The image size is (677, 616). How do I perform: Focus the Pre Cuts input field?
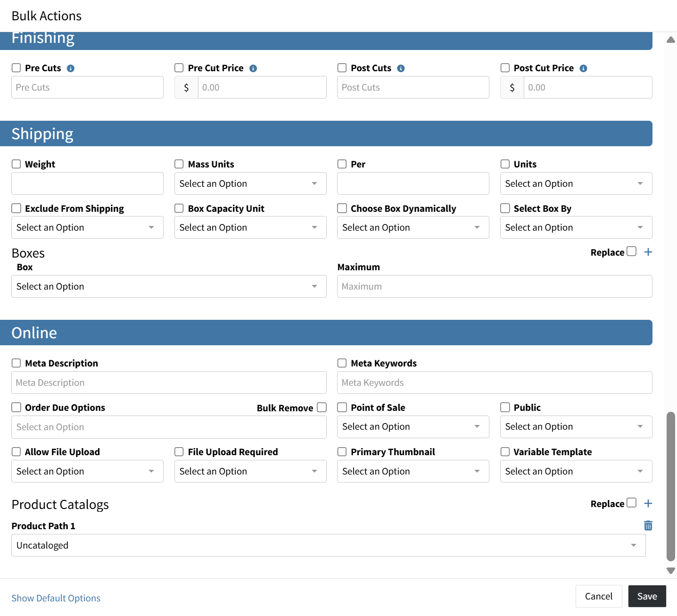coord(87,87)
